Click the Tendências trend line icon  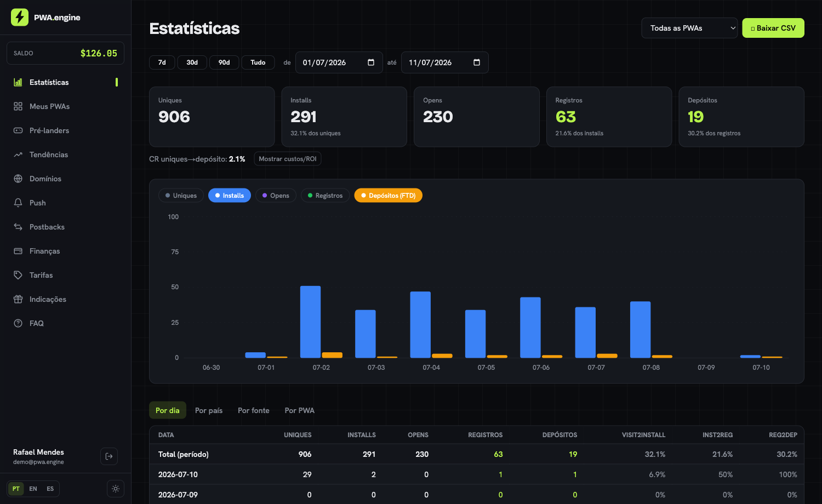[18, 154]
